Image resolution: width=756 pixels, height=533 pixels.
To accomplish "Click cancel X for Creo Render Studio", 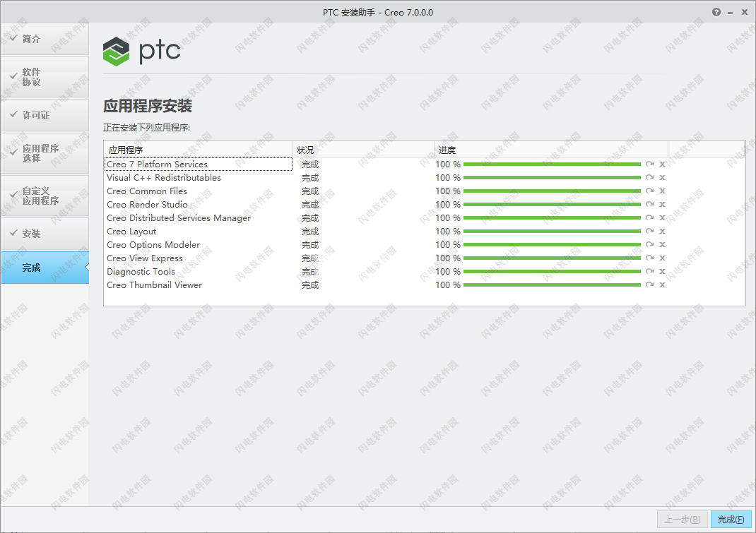I will [663, 205].
